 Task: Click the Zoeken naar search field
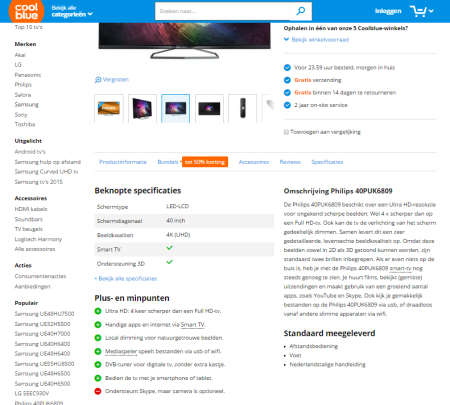point(222,11)
